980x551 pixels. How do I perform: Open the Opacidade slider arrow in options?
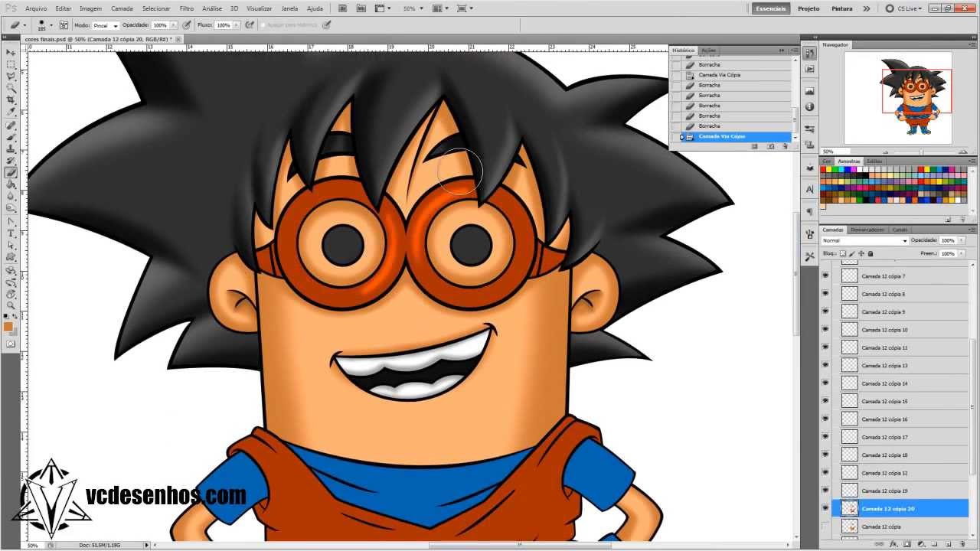pos(174,25)
